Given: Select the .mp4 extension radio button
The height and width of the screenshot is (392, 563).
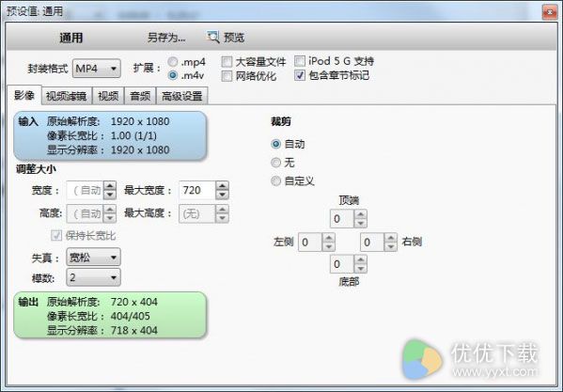Looking at the screenshot, I should [x=173, y=62].
